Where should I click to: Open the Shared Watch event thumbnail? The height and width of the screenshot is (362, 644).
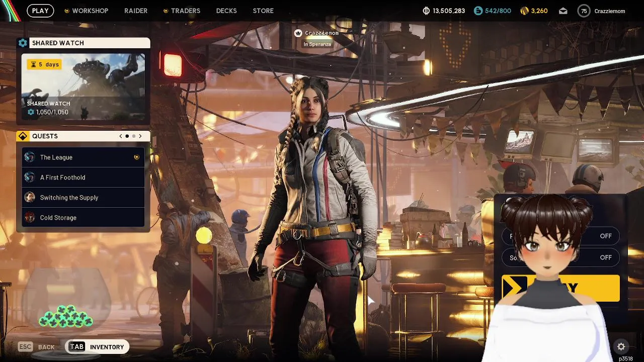pos(84,86)
